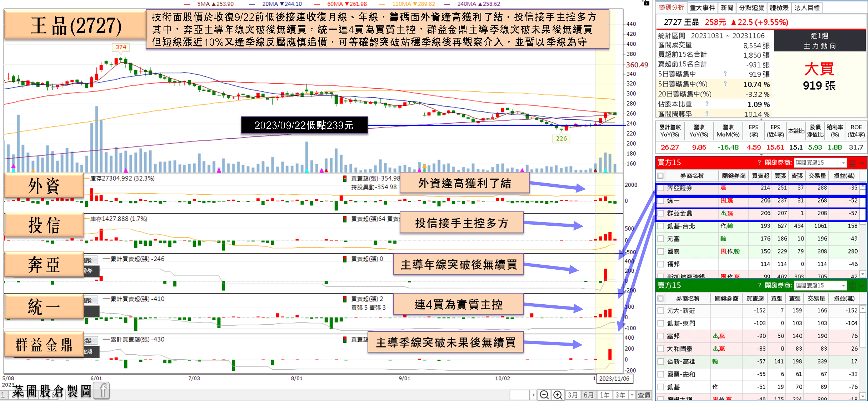868x410 pixels.
Task: Click the 5MA 253.90 legend label
Action: pyautogui.click(x=215, y=4)
